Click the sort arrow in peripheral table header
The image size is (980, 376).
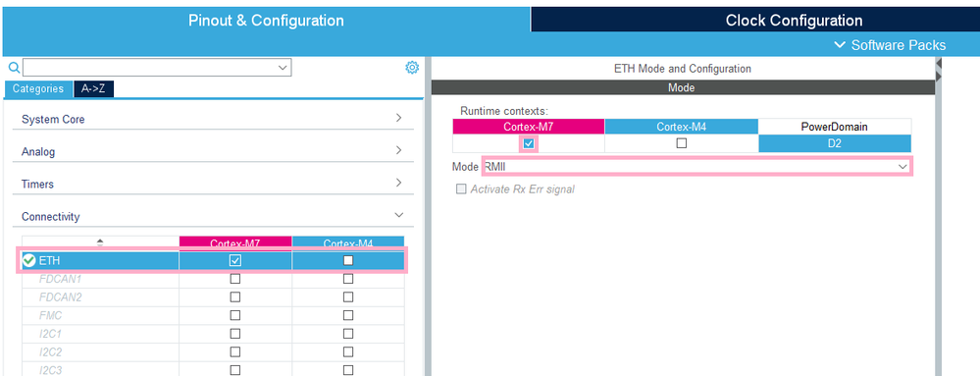[100, 242]
